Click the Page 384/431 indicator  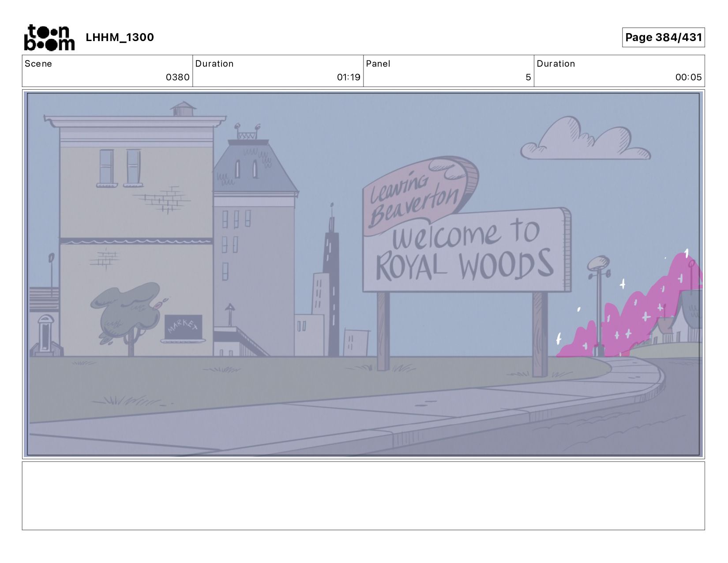point(663,38)
